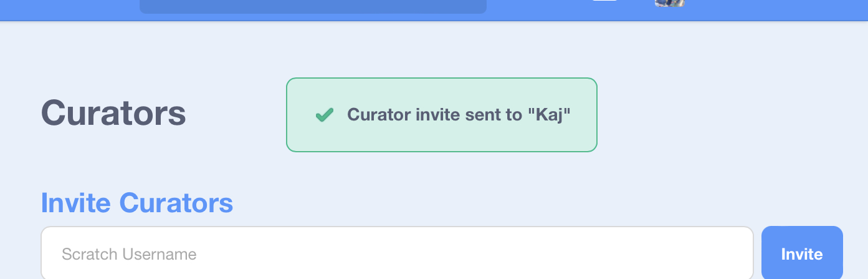Focus the search bar in the top header

(313, 6)
